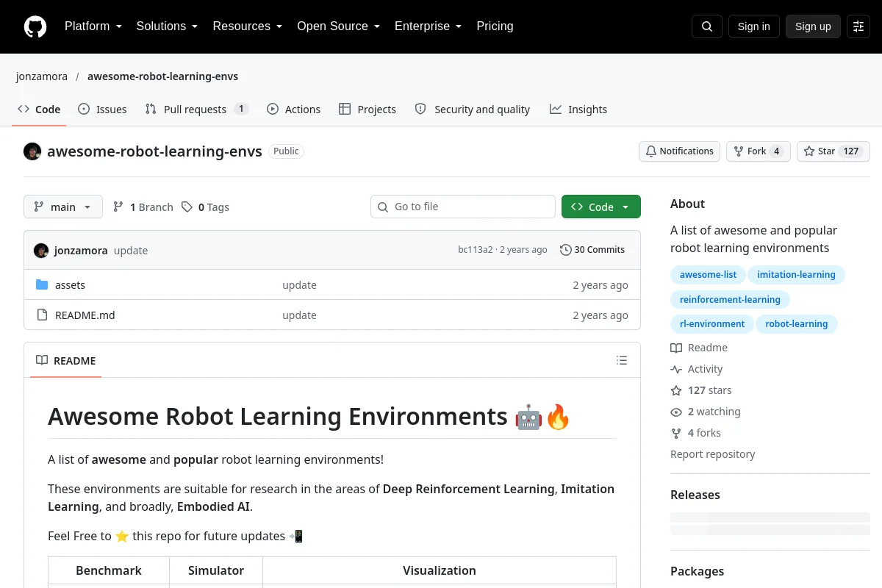Click the repository title awesome-robot-learning-envs heading
The height and width of the screenshot is (588, 882).
pos(154,151)
